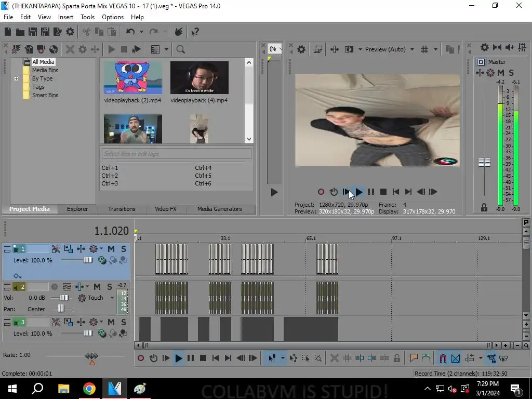Open the Tools menu

87,17
